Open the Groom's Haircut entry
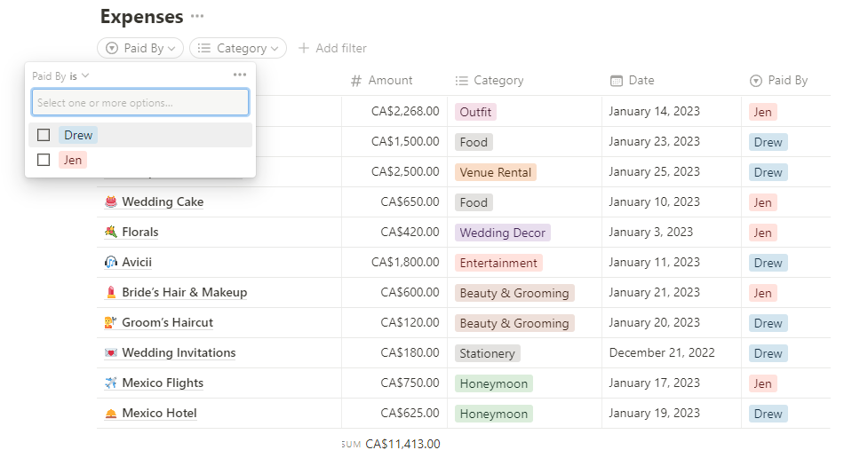 167,323
